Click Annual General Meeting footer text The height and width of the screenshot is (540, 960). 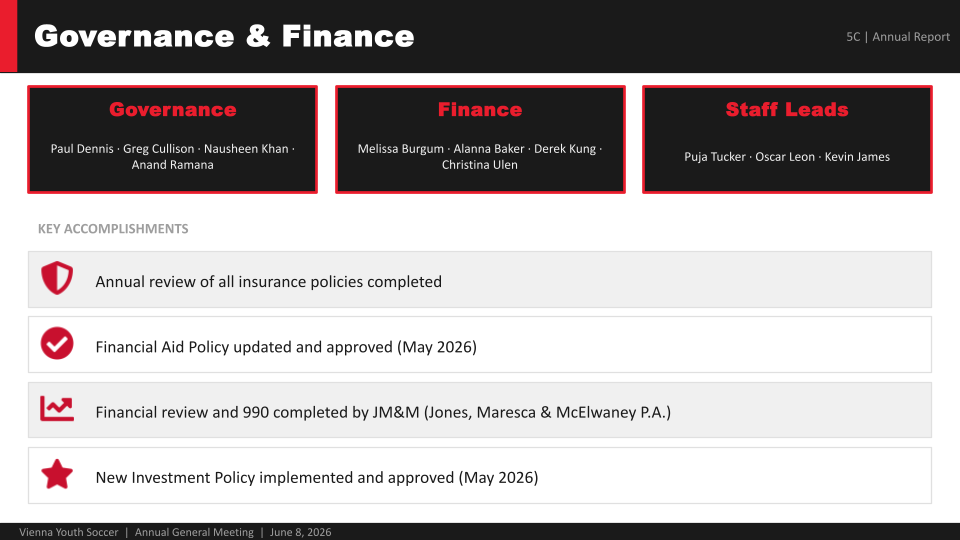point(194,532)
